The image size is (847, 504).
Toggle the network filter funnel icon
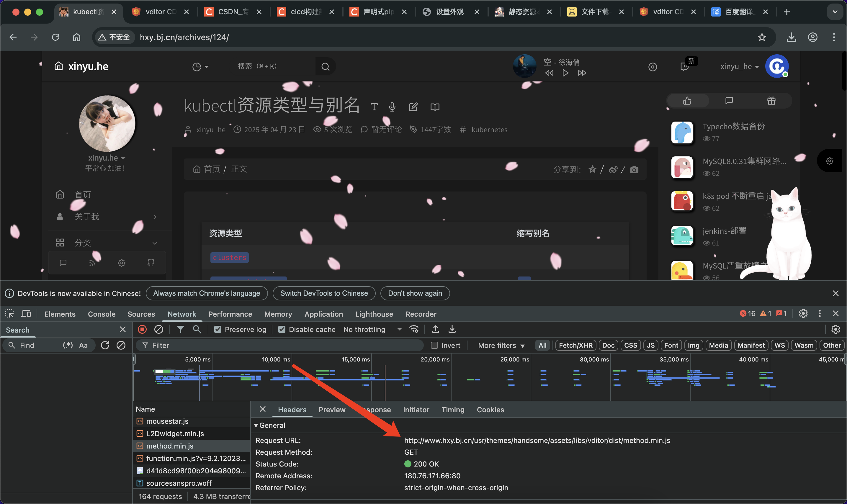pyautogui.click(x=181, y=329)
